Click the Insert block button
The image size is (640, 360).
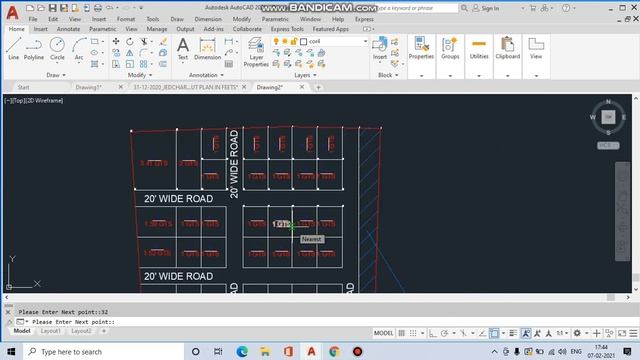coord(380,48)
